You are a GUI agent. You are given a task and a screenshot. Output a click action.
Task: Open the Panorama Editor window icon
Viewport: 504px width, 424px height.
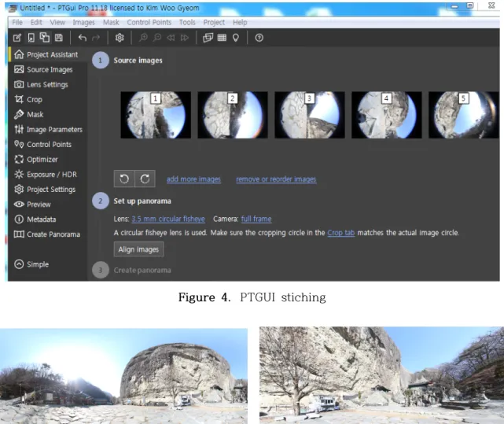(x=208, y=38)
